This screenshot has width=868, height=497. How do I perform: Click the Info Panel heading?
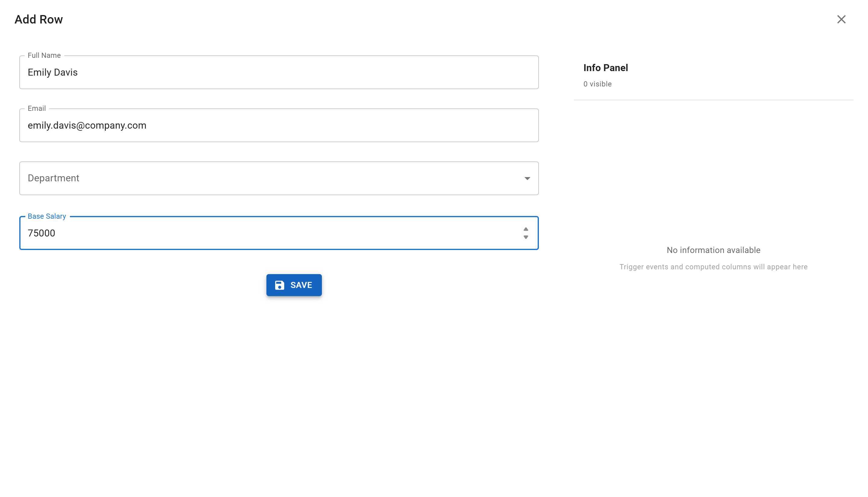[x=605, y=67]
